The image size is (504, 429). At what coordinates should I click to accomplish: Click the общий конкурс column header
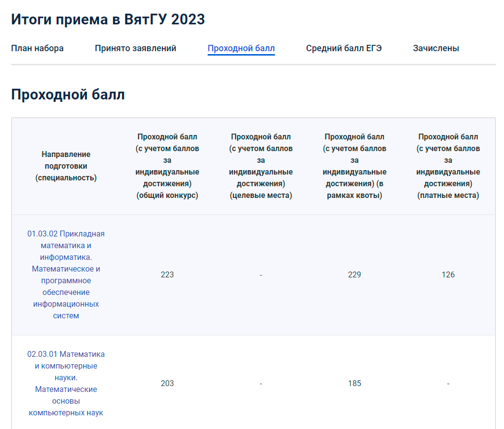click(167, 166)
